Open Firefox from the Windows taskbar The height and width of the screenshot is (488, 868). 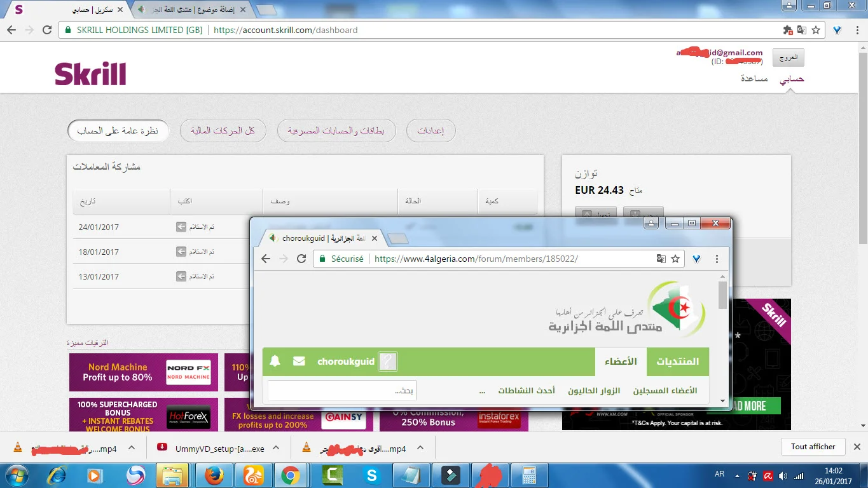tap(214, 475)
